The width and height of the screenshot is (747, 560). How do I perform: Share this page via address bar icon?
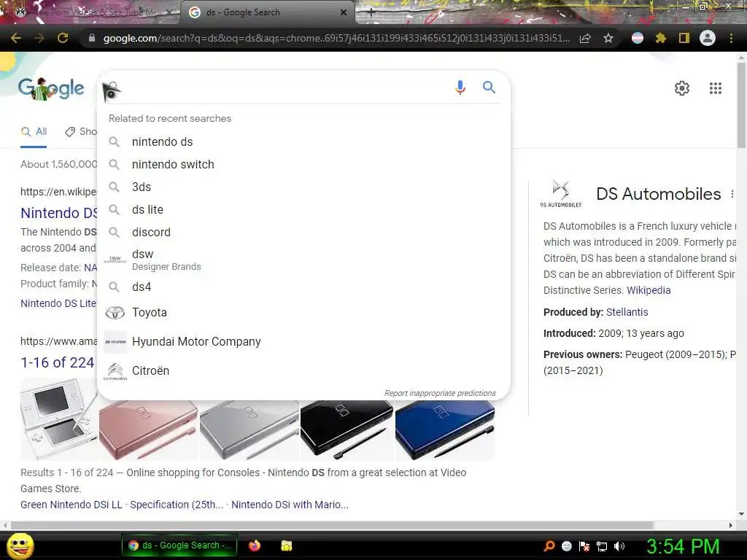585,38
